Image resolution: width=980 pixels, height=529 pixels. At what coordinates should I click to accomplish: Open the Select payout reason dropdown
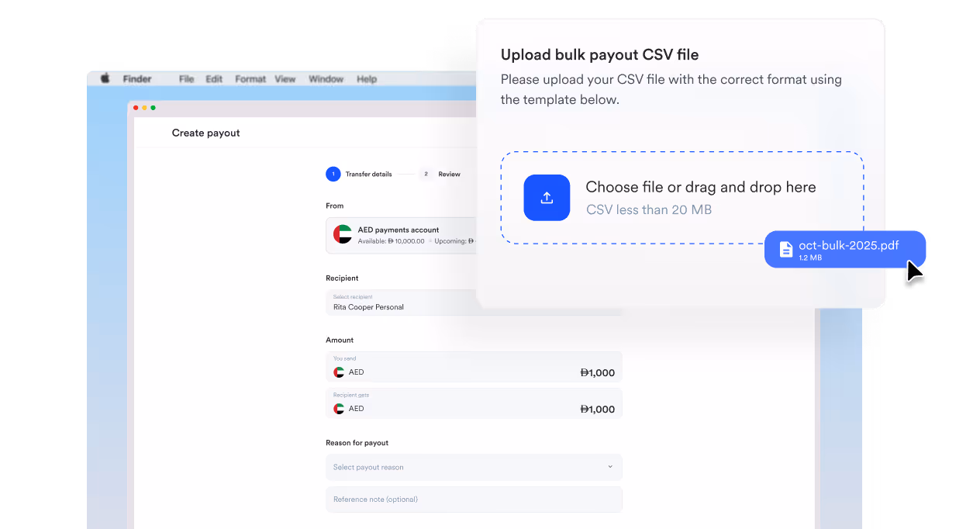tap(474, 467)
